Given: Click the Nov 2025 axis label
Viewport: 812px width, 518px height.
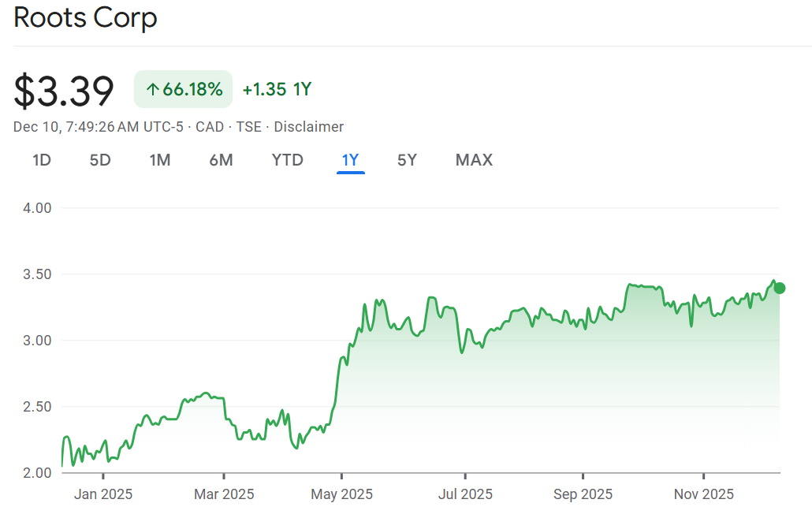Looking at the screenshot, I should pyautogui.click(x=703, y=494).
